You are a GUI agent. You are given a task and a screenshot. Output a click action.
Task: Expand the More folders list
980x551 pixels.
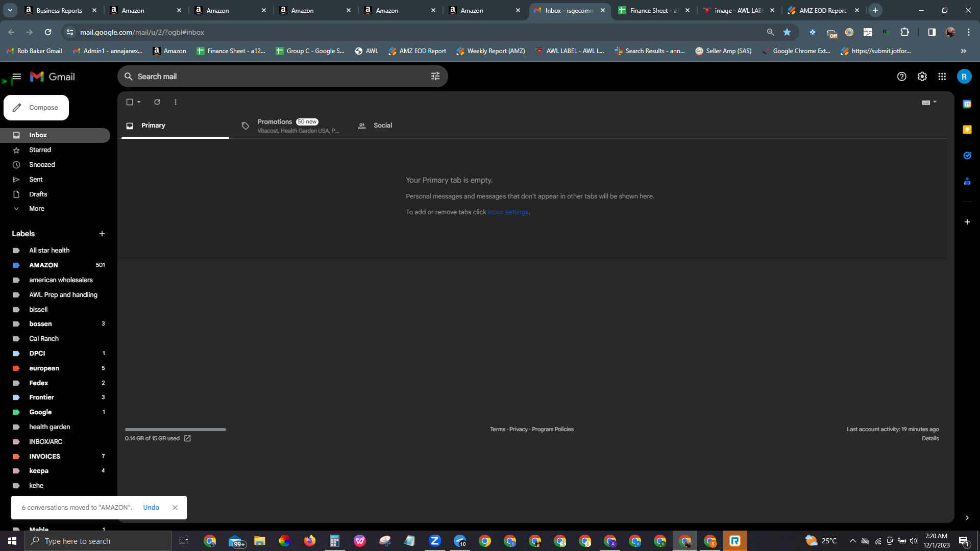tap(55, 209)
